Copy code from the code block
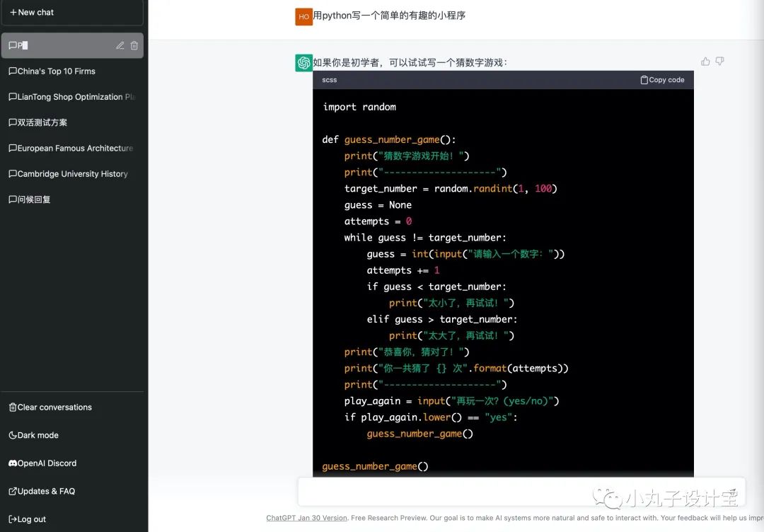This screenshot has height=532, width=764. point(662,80)
